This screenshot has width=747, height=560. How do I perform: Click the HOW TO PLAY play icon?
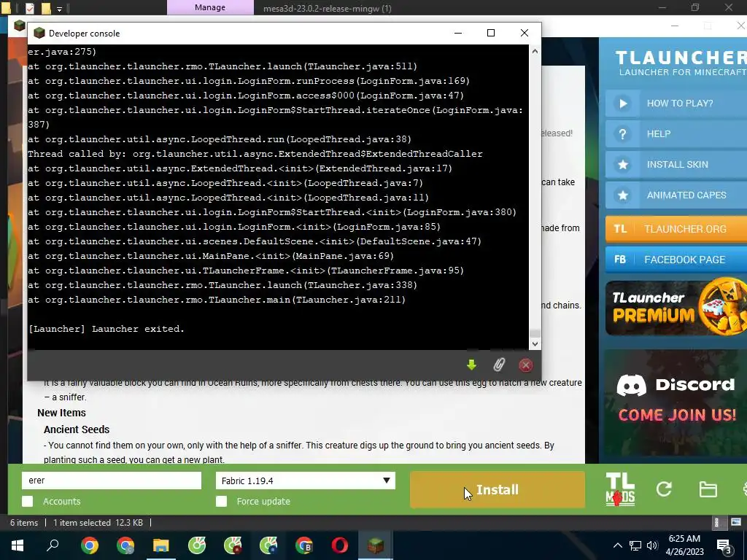[623, 104]
